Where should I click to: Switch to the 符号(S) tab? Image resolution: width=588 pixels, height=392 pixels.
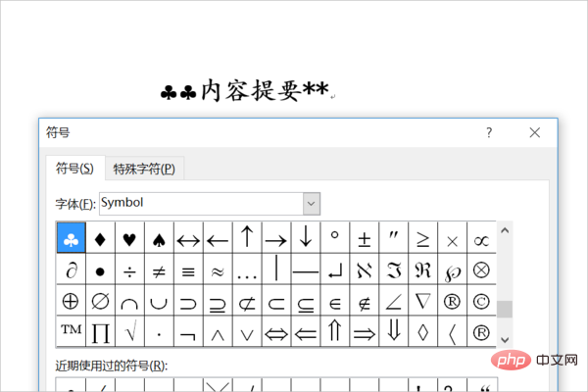74,169
